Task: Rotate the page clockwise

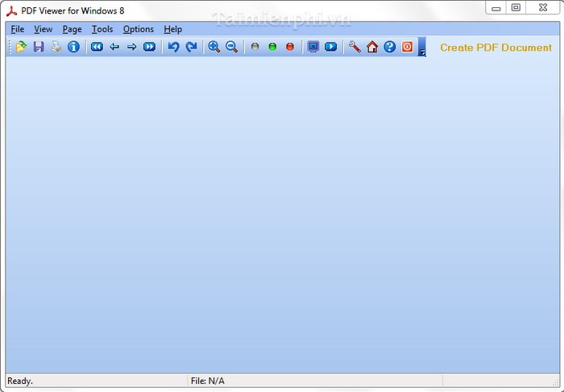Action: (192, 47)
